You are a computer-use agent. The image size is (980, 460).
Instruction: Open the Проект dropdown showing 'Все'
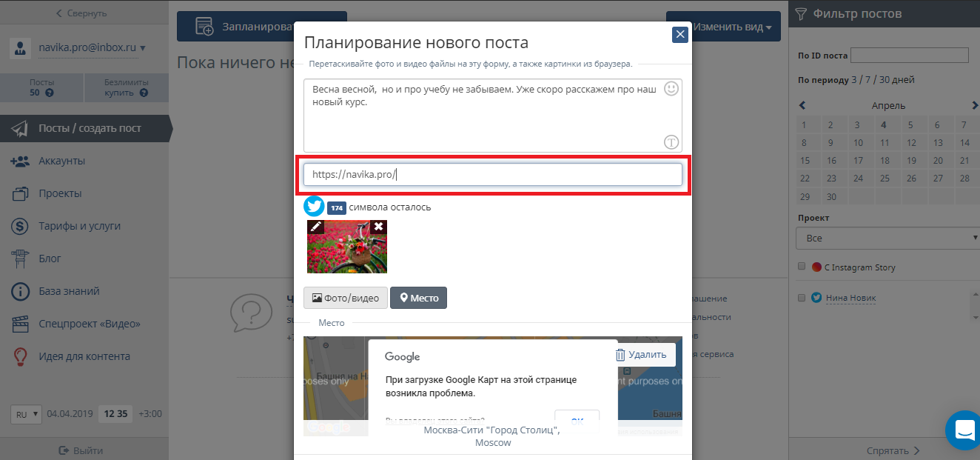click(x=887, y=239)
